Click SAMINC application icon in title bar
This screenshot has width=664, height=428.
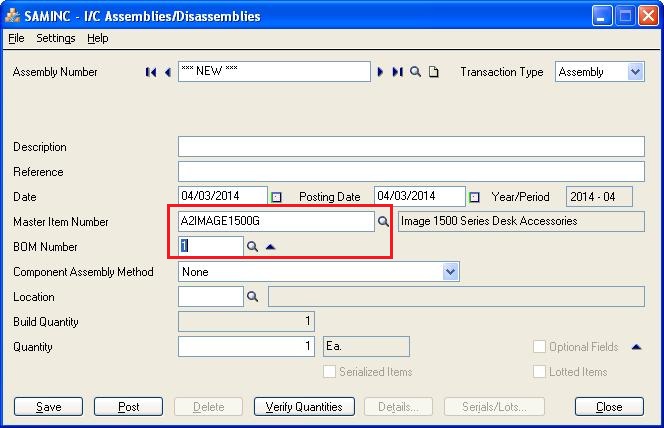[x=13, y=16]
